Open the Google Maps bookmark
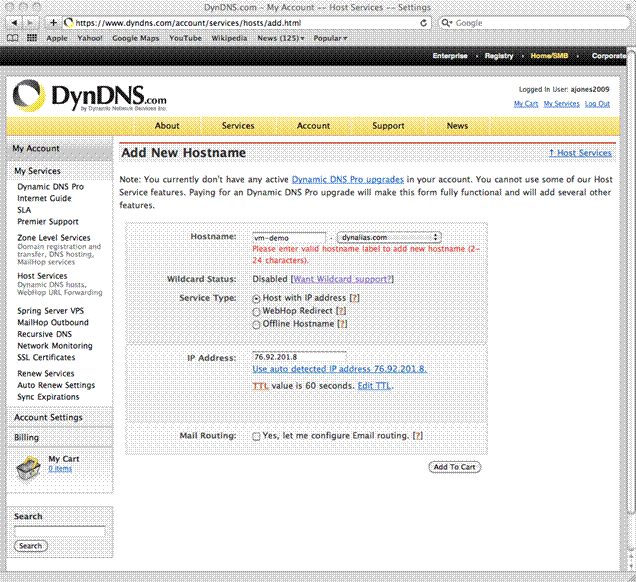 135,38
